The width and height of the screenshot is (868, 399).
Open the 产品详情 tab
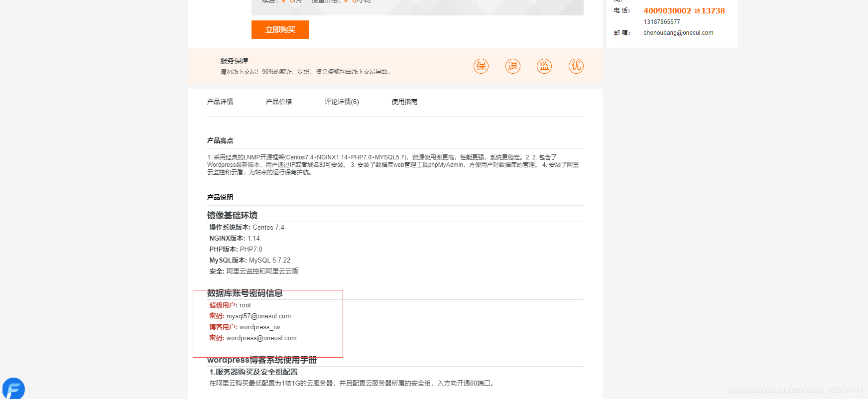pos(220,102)
